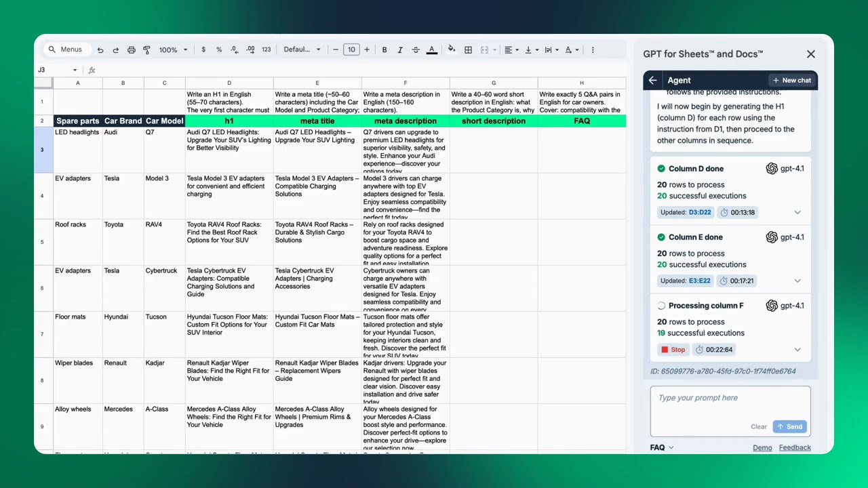The width and height of the screenshot is (868, 488).
Task: Click the timer icon showing 00:13:18
Action: (x=724, y=212)
